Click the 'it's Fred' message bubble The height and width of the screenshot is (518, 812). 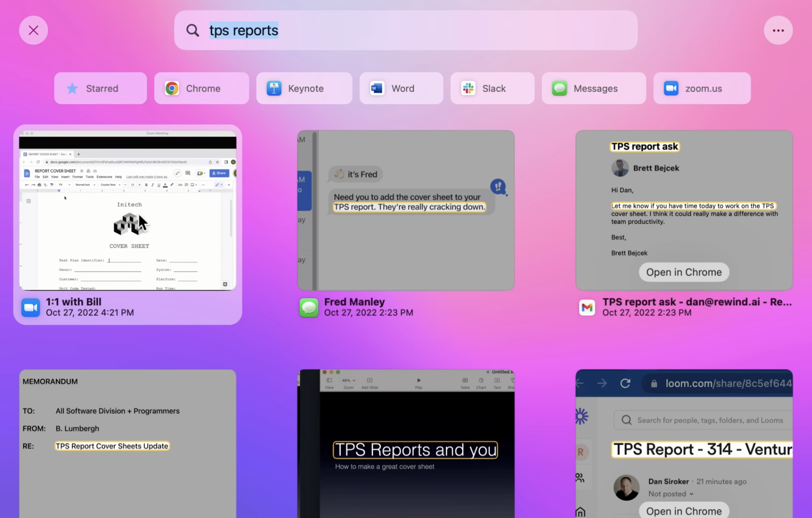[355, 174]
